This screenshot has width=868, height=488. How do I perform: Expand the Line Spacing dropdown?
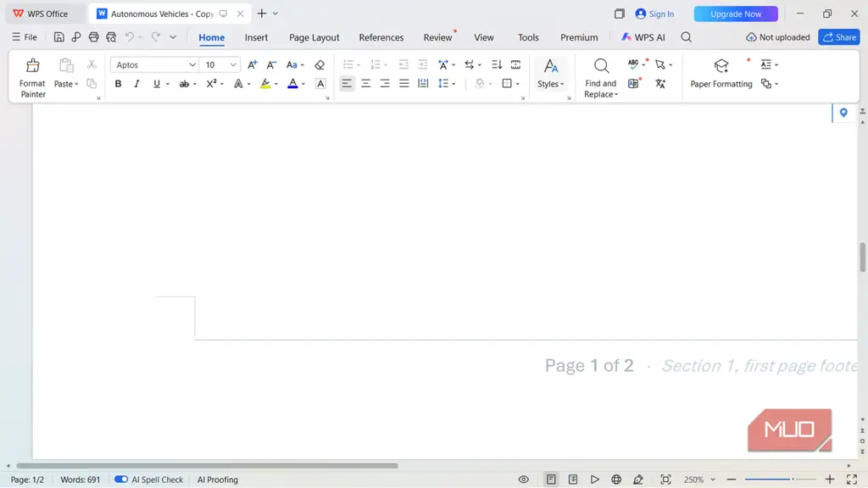tap(454, 84)
